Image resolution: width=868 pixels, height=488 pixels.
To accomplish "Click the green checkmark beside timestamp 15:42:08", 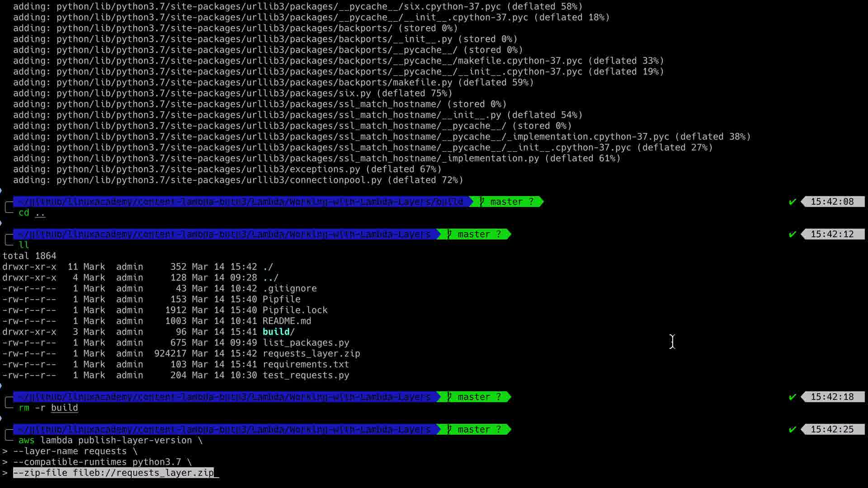I will [792, 202].
